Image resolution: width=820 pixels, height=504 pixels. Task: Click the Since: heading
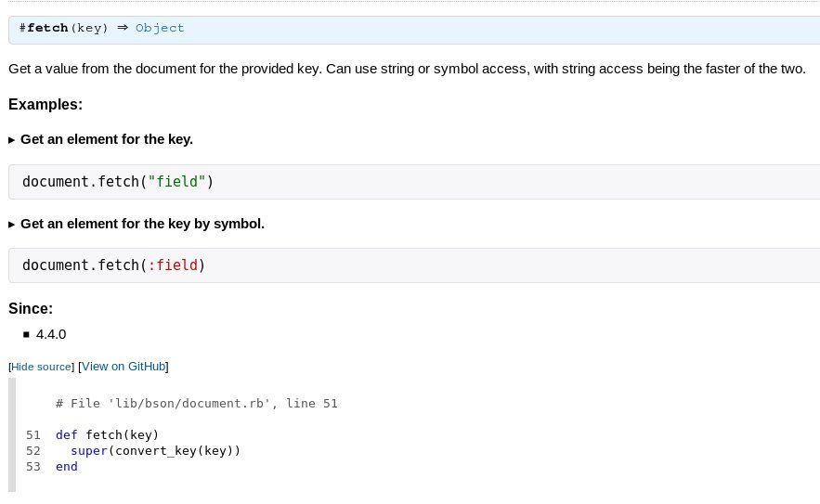(x=31, y=308)
